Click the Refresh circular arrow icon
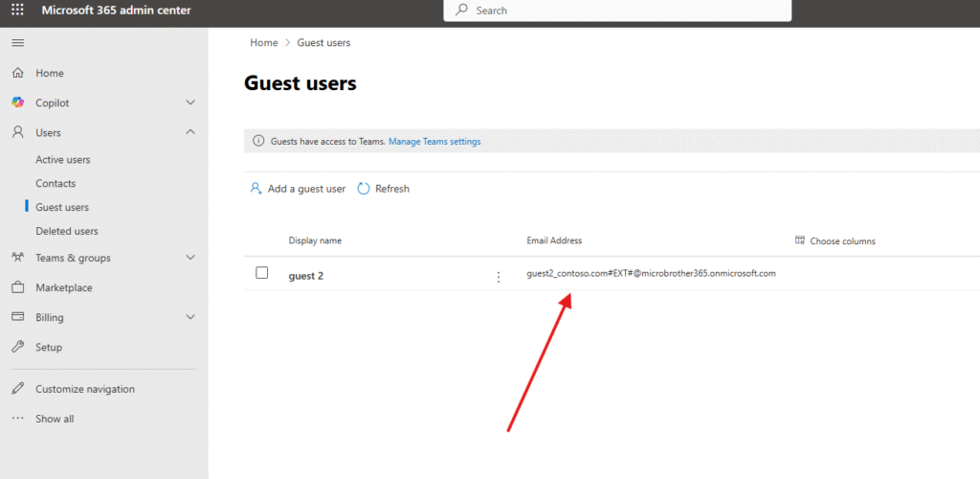This screenshot has width=980, height=479. coord(364,189)
